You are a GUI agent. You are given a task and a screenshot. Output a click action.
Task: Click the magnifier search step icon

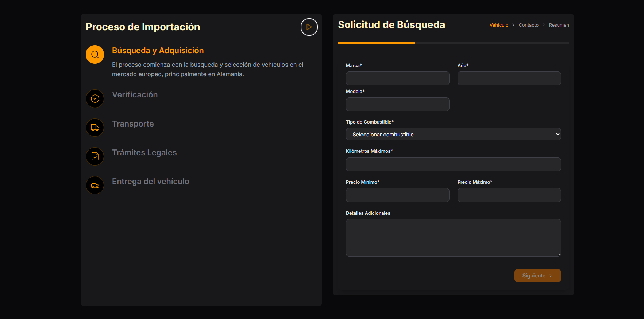(x=95, y=55)
